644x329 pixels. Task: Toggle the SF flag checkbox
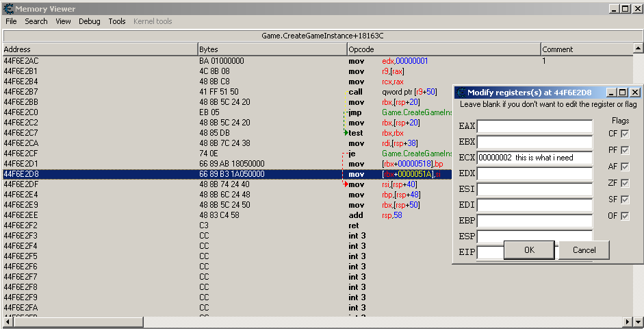click(x=625, y=199)
